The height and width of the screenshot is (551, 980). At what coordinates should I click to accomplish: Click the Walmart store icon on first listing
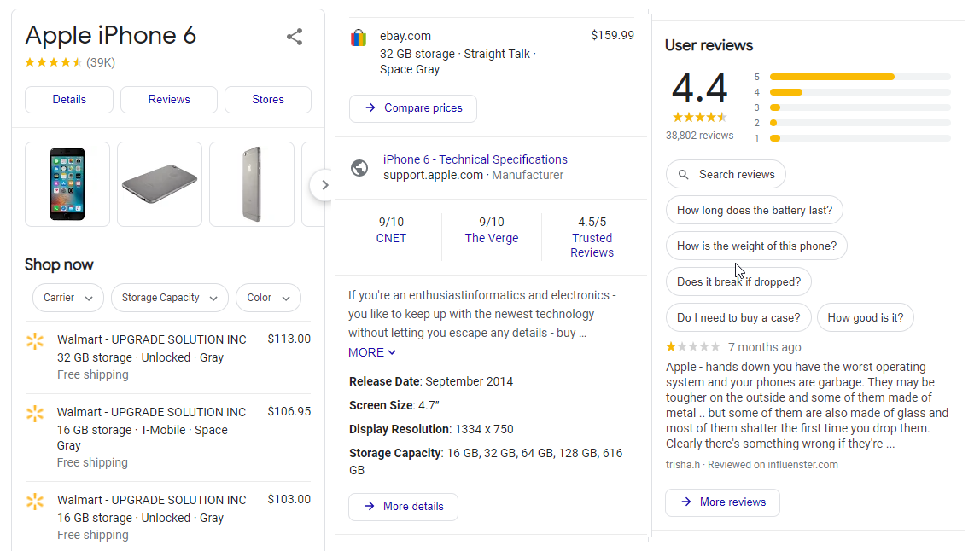(35, 340)
